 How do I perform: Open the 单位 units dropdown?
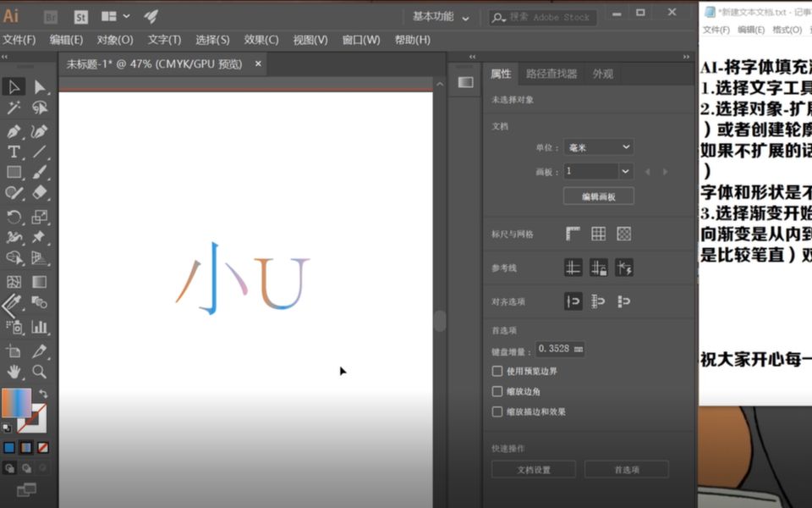click(x=597, y=146)
